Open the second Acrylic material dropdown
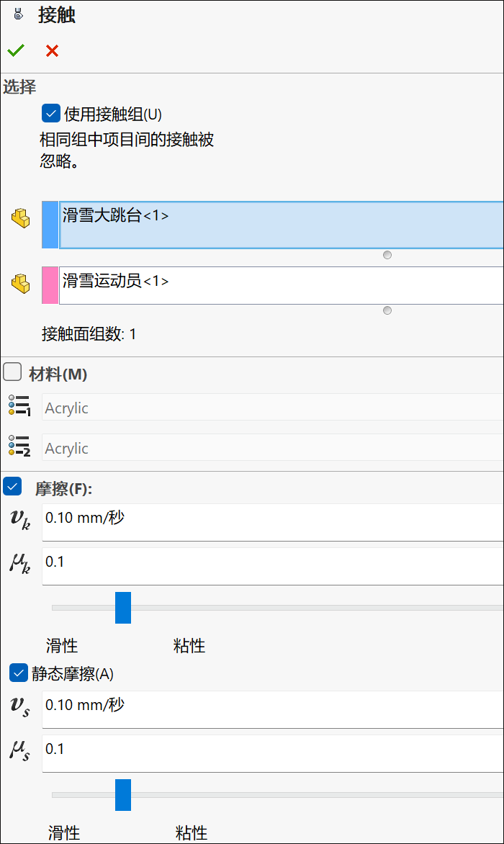 click(273, 448)
